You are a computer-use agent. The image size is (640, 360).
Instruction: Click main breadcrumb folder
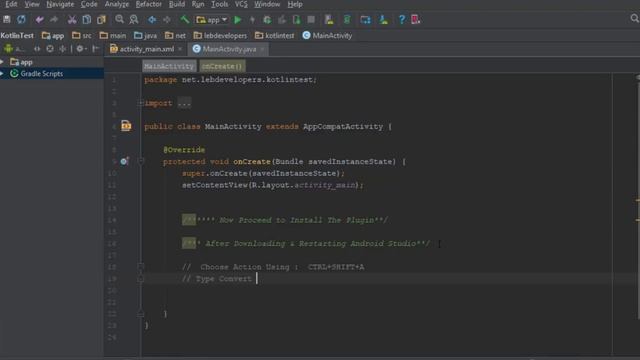click(x=113, y=36)
